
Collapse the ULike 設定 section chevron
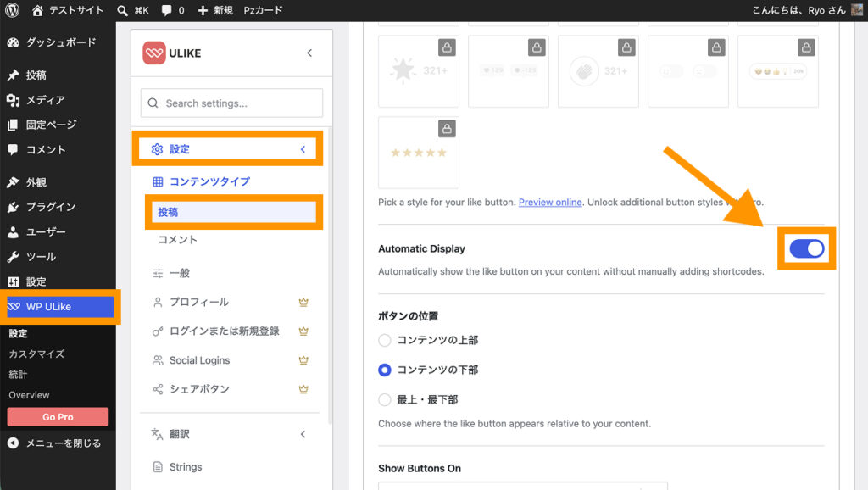click(x=303, y=149)
